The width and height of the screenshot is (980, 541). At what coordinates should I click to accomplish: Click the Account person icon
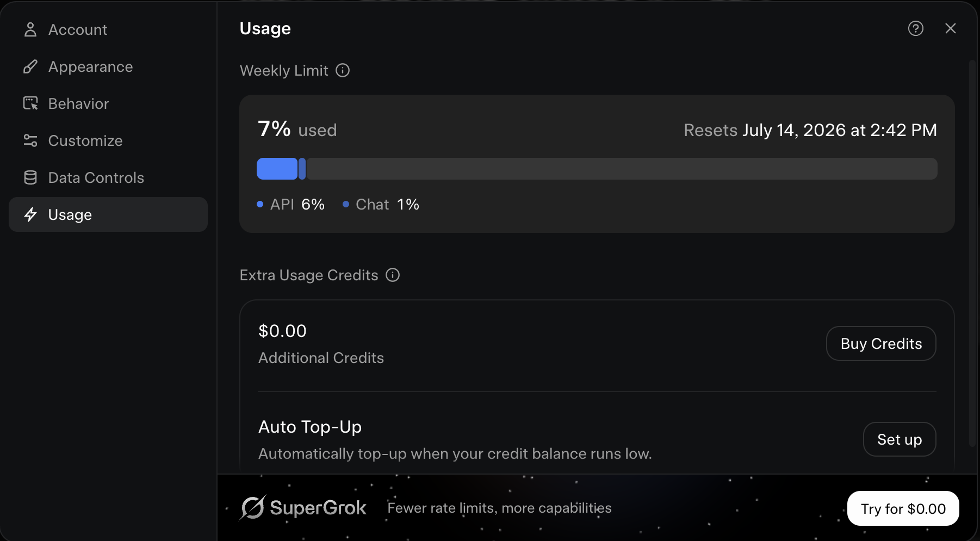point(30,29)
